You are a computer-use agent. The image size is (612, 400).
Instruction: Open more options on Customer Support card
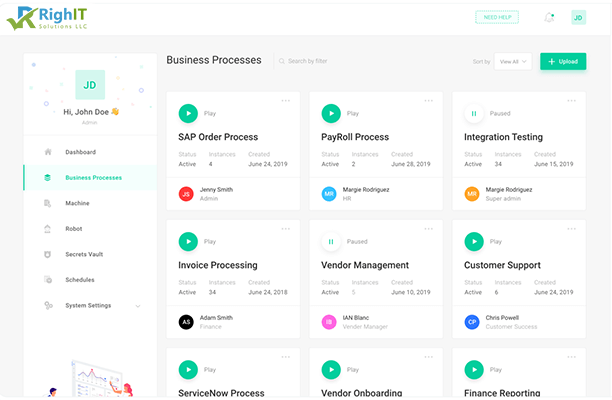[572, 228]
